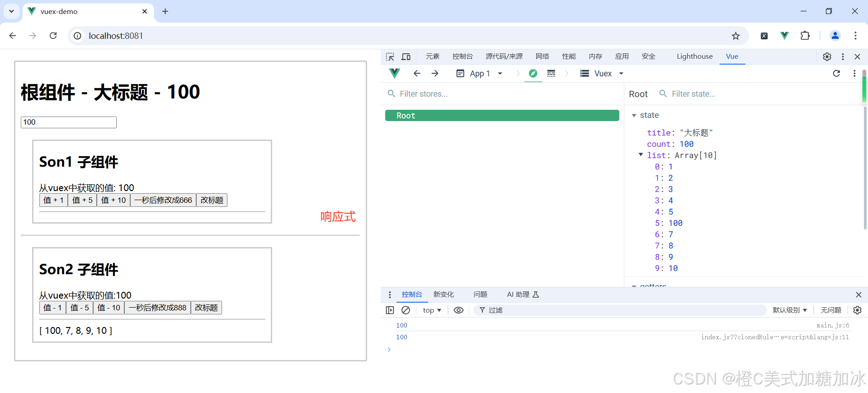The width and height of the screenshot is (868, 393).
Task: Create a live expression with the eye icon
Action: coord(458,310)
